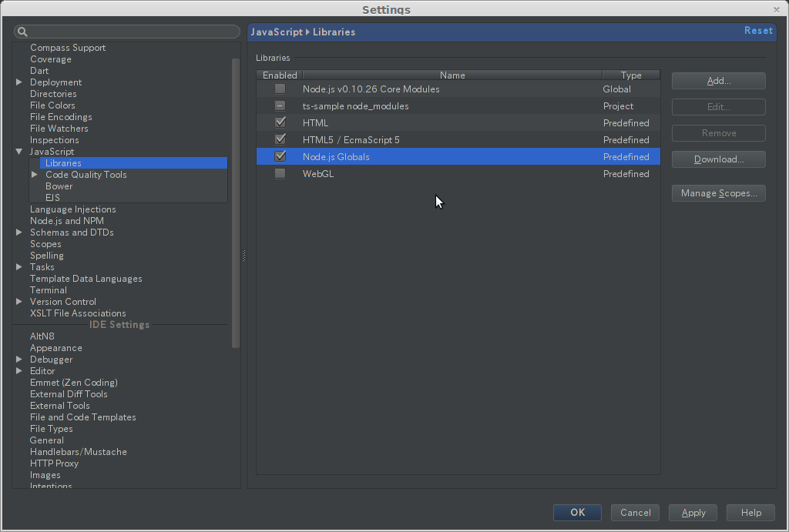Select Emmet (Zen Coding) settings

point(73,383)
